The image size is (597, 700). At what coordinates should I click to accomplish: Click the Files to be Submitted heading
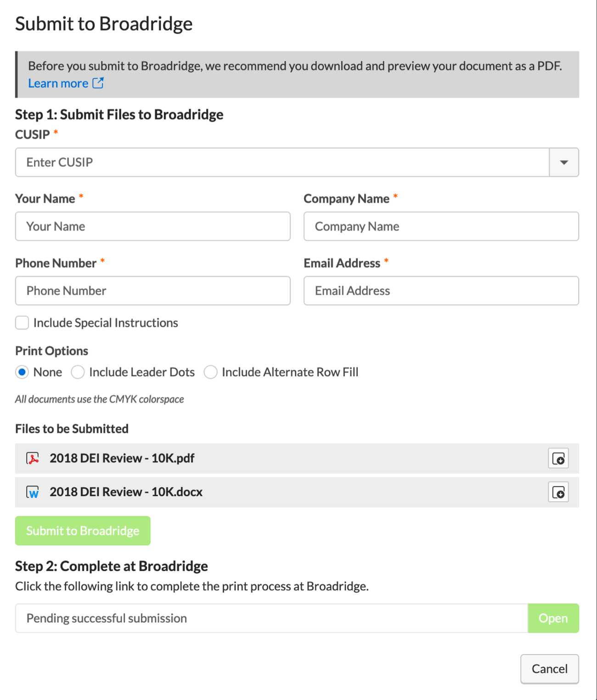tap(72, 429)
